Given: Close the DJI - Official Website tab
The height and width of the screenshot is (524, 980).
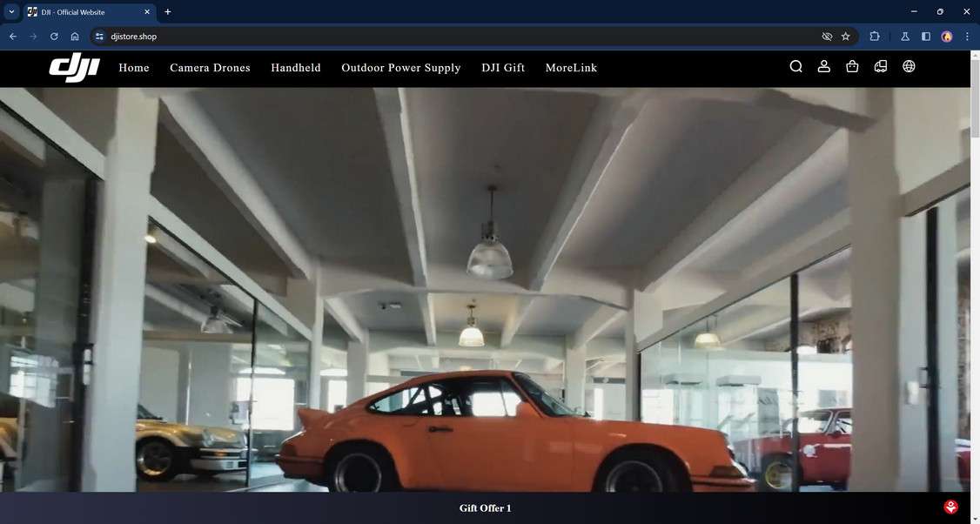Looking at the screenshot, I should tap(147, 12).
